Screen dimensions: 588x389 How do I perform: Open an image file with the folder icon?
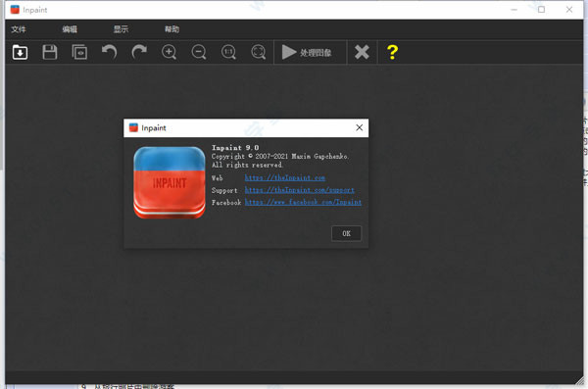click(x=20, y=52)
